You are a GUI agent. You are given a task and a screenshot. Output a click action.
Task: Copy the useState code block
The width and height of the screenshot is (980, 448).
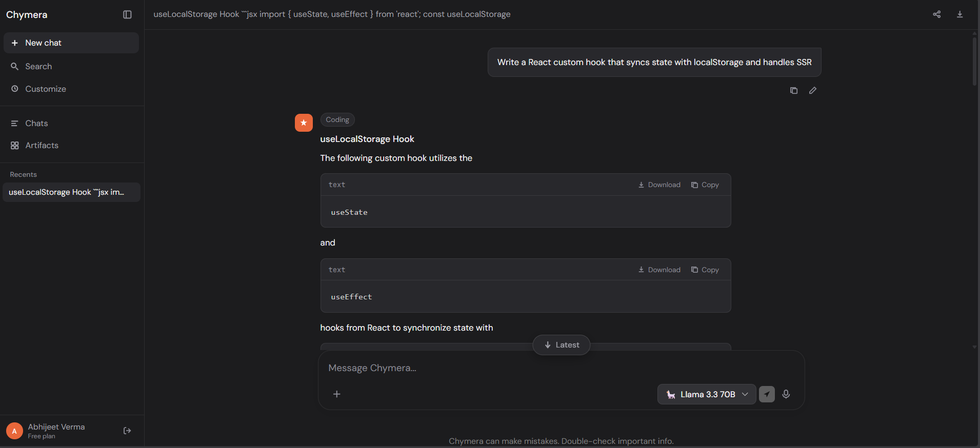tap(705, 185)
